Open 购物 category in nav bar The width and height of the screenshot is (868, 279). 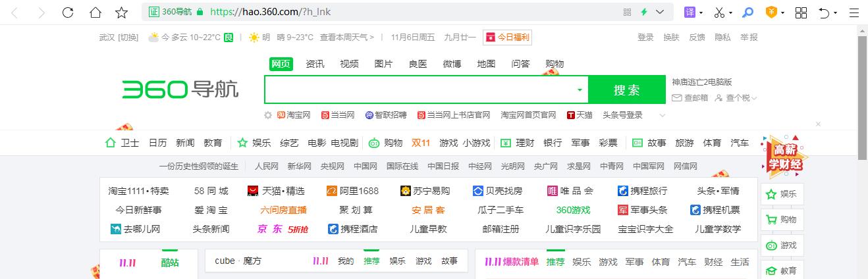tap(385, 143)
